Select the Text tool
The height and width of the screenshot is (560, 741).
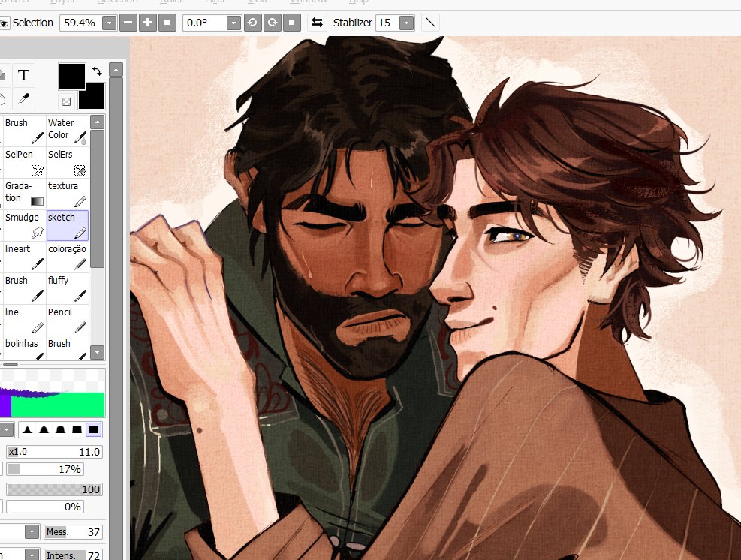(x=23, y=75)
